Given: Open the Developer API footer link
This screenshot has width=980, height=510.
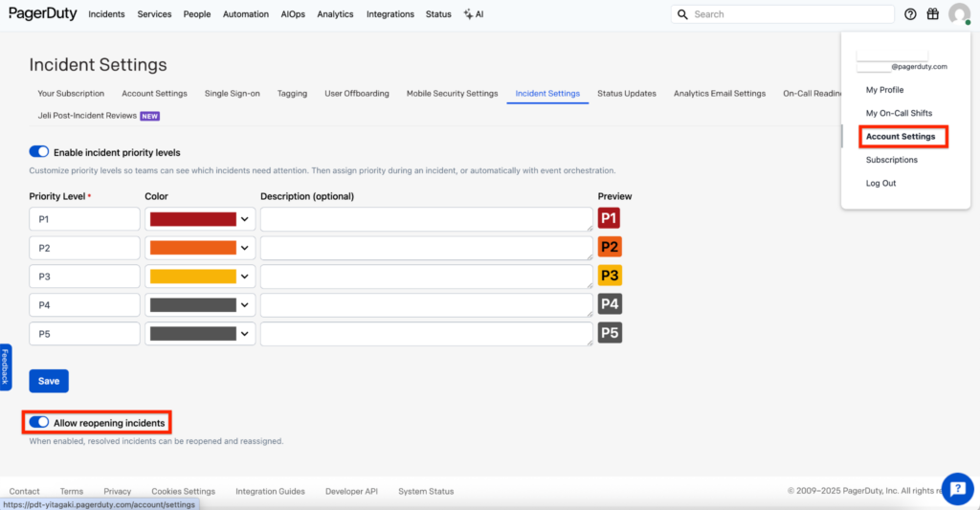Looking at the screenshot, I should 351,491.
